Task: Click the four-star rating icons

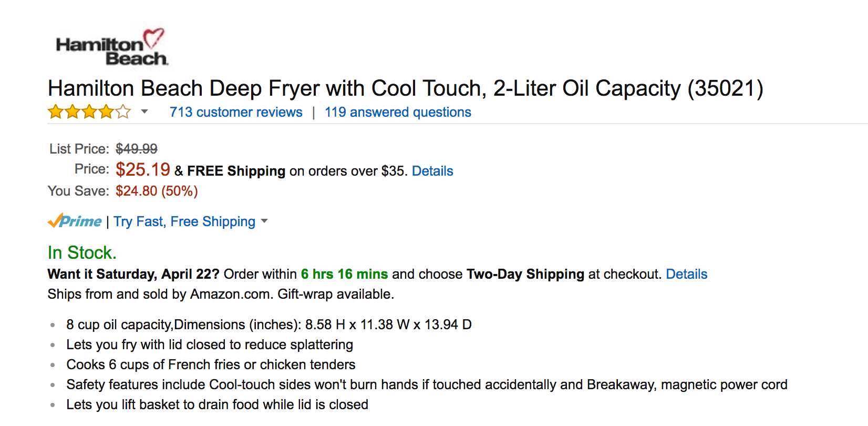Action: (x=89, y=112)
